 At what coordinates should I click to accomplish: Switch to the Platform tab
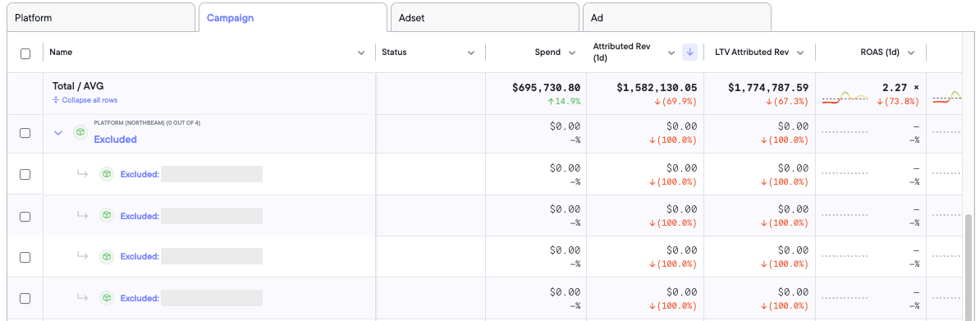(101, 17)
